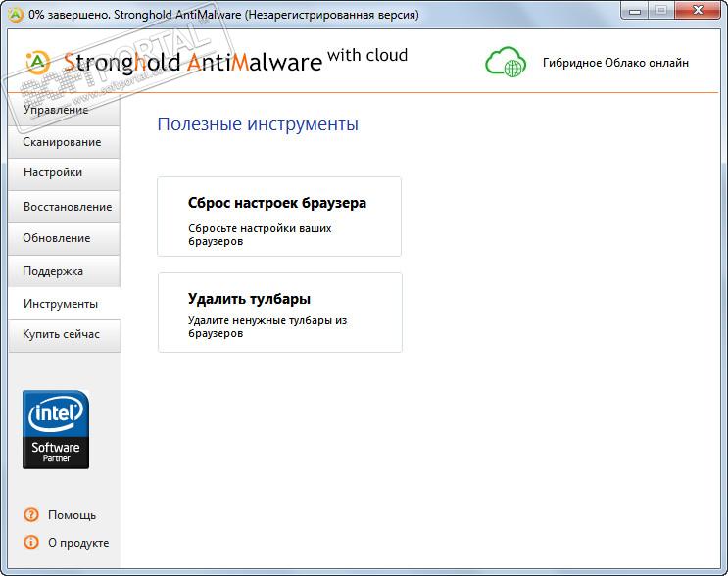Click the Intel Software Partner badge
This screenshot has height=576, width=728.
coord(56,429)
